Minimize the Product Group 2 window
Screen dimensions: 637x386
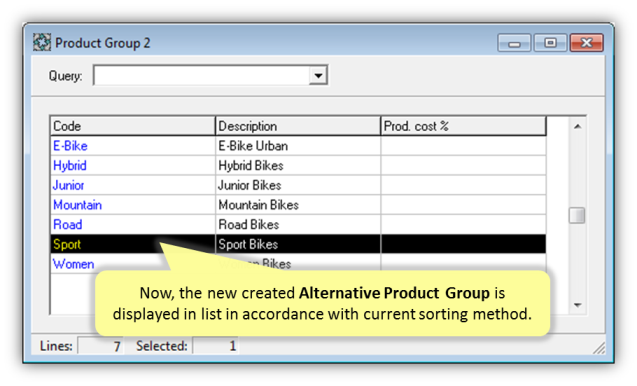click(x=514, y=43)
